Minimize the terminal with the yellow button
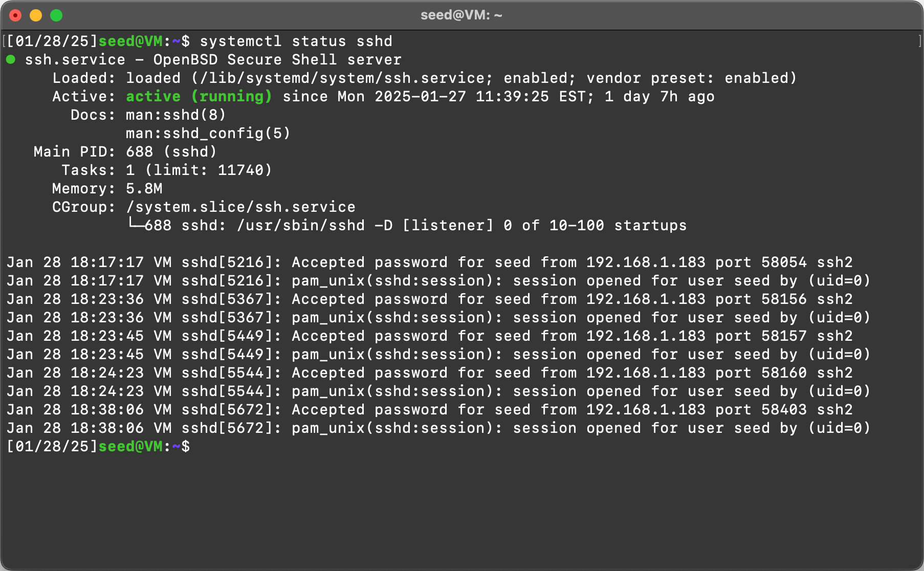 36,15
